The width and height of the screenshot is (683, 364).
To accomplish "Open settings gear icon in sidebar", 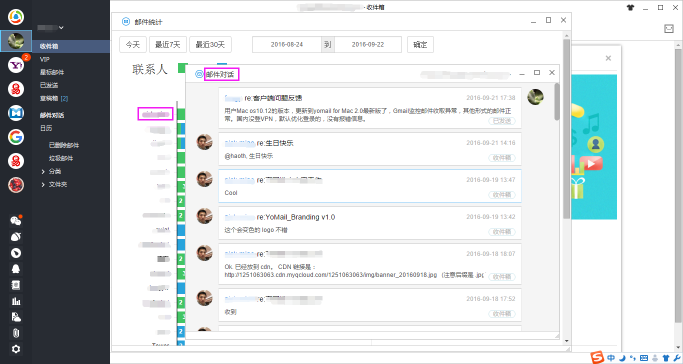I will click(x=16, y=349).
